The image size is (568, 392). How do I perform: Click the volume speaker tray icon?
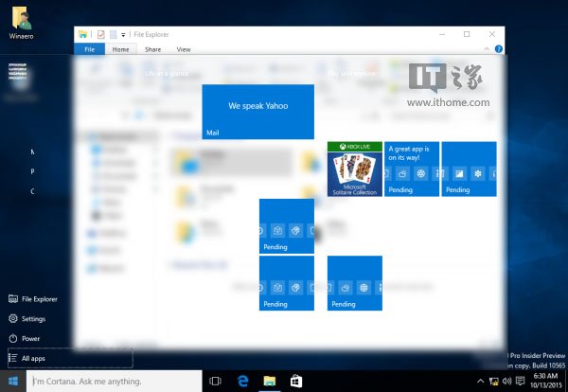505,382
